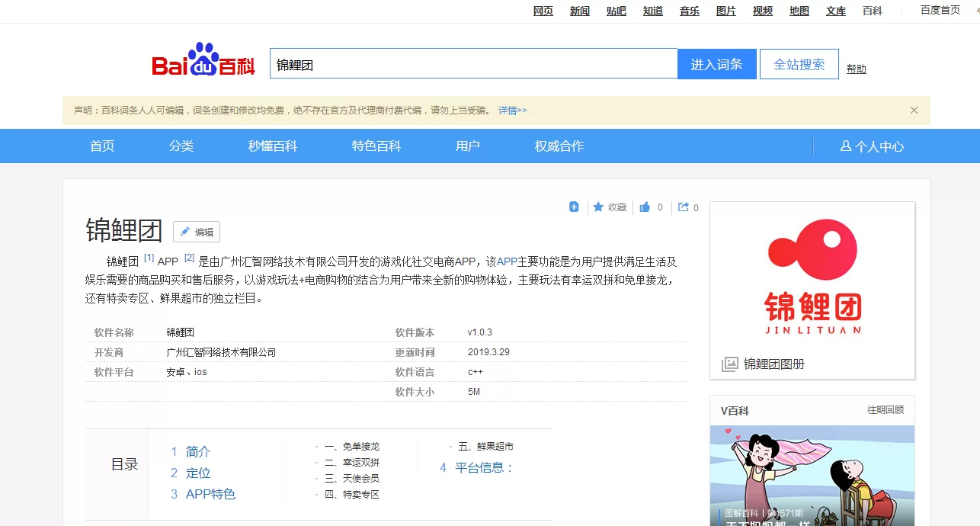Switch to the 秒懂百科 menu item

pyautogui.click(x=274, y=146)
